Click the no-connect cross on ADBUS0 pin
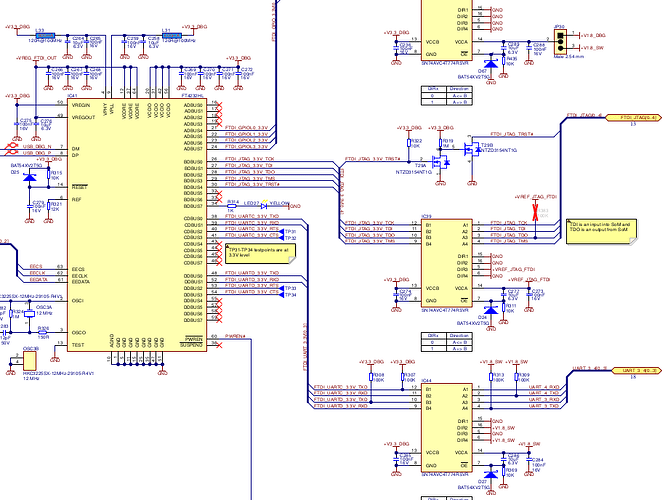The height and width of the screenshot is (500, 667). click(219, 105)
